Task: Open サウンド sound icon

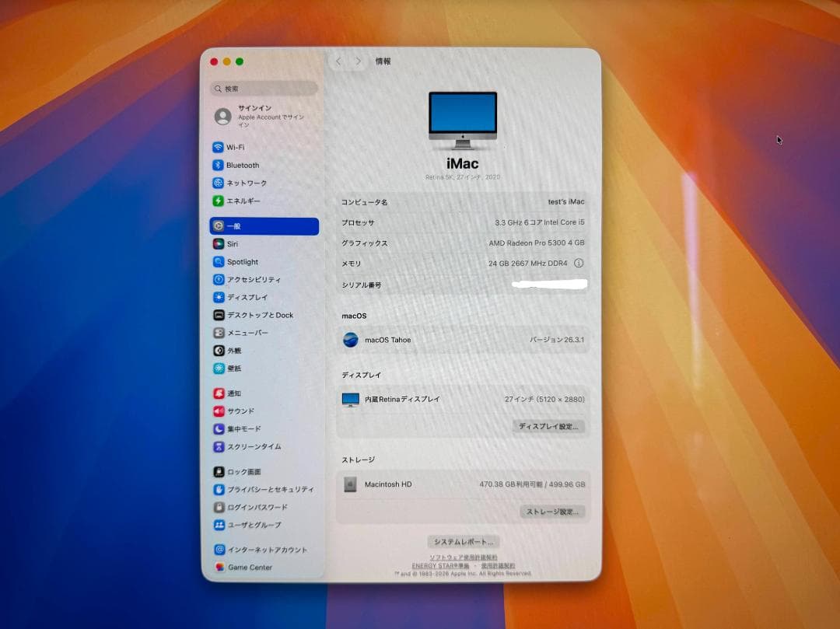Action: point(219,411)
